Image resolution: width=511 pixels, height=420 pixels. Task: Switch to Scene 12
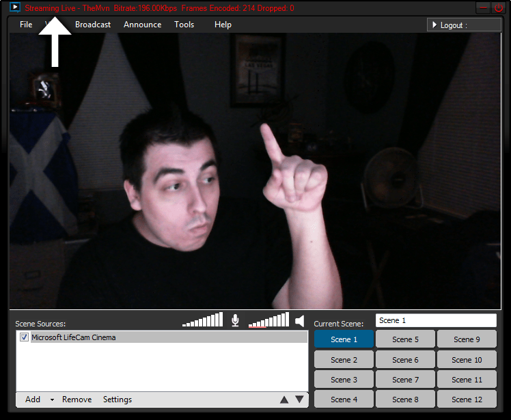point(467,400)
